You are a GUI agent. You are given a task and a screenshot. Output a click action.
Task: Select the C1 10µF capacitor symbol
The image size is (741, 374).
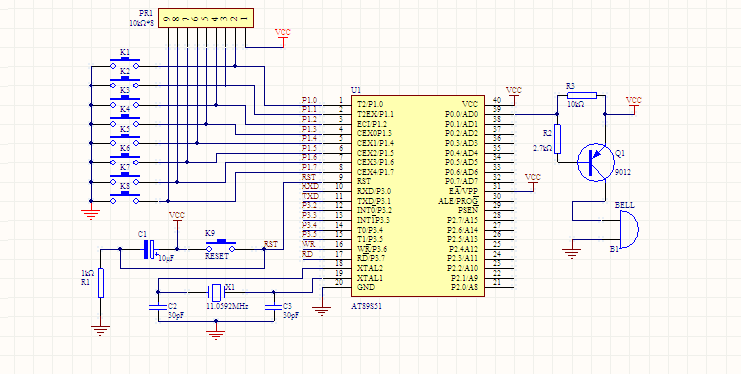[x=149, y=249]
